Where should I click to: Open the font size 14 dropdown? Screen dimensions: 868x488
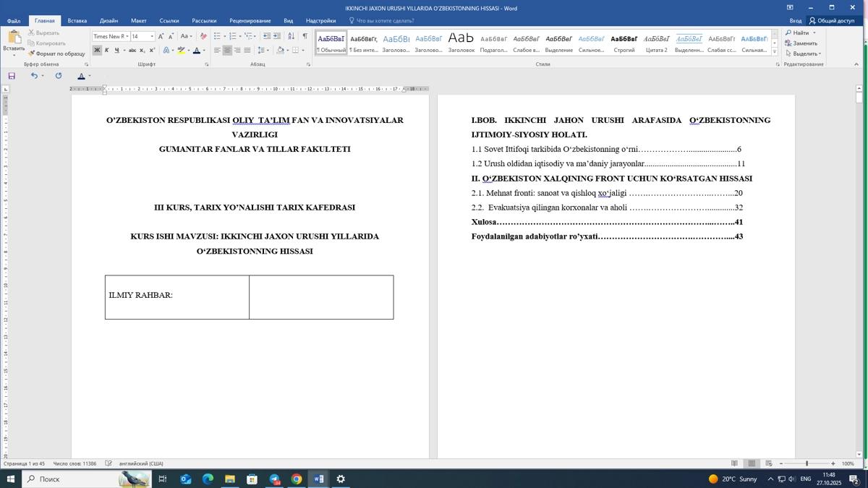tap(152, 36)
